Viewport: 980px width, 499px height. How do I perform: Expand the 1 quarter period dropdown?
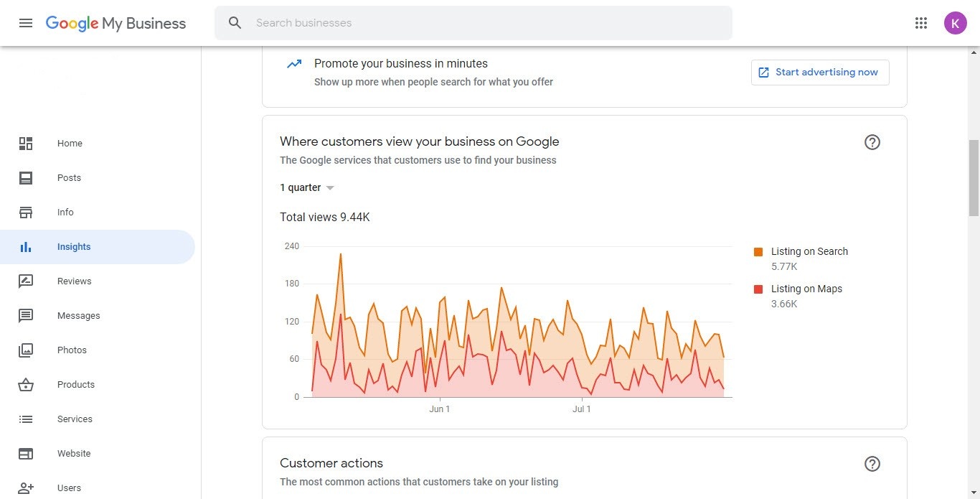tap(307, 188)
